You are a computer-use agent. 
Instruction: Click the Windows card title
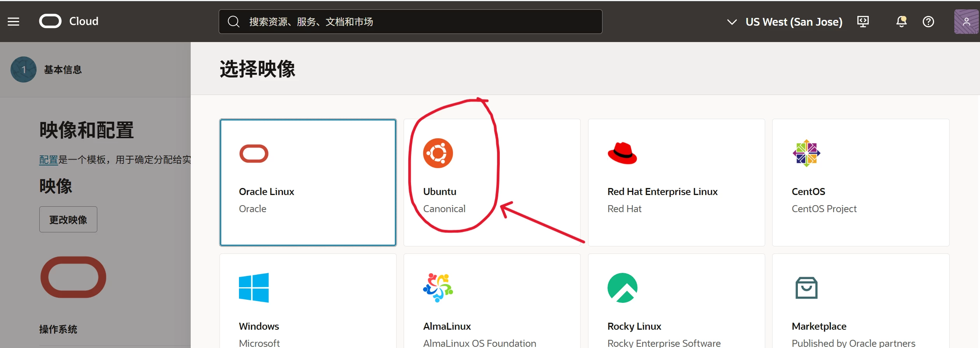point(259,326)
